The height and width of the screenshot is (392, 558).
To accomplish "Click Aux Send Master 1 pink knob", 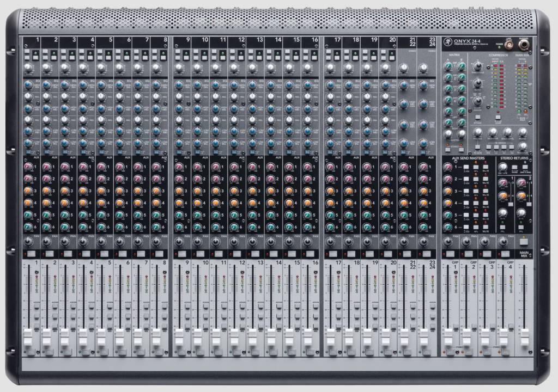I will click(x=447, y=167).
